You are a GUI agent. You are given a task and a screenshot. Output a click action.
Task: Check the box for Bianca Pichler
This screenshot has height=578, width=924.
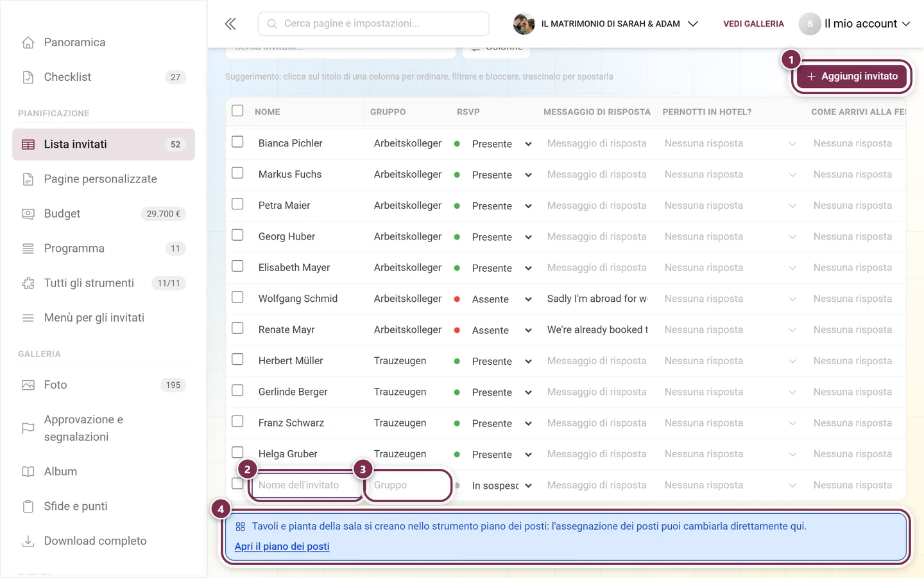[x=237, y=142]
